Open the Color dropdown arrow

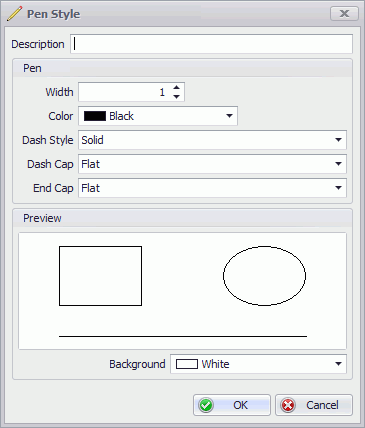[229, 116]
